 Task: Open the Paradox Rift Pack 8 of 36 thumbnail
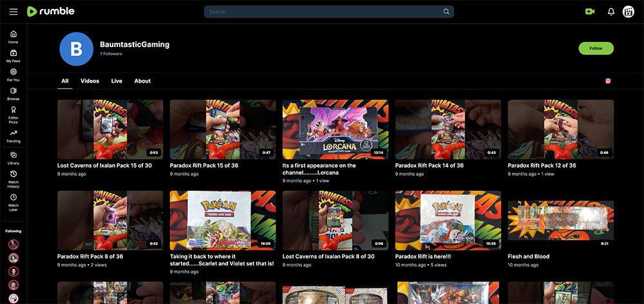click(110, 220)
